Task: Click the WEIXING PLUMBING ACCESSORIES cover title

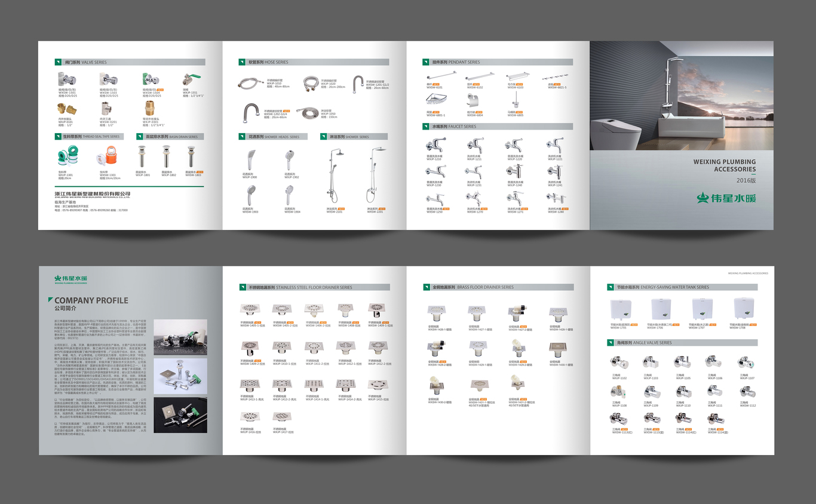Action: 725,165
